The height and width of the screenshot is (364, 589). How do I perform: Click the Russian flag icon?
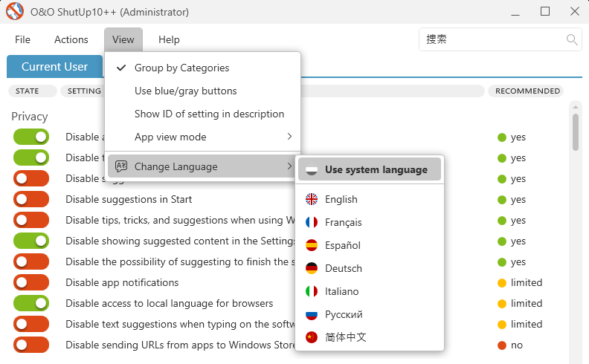click(x=312, y=314)
